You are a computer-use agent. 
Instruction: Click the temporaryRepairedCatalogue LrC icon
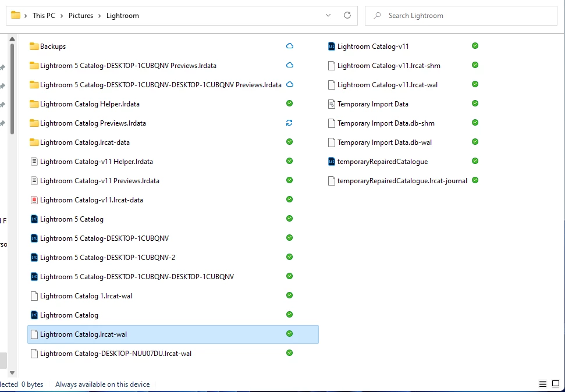(x=332, y=162)
